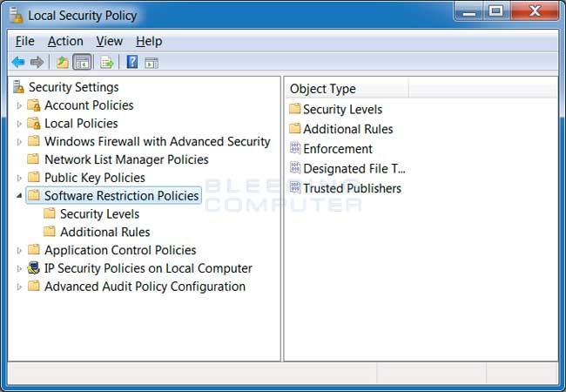566x392 pixels.
Task: Click Trusted Publishers object icon
Action: [x=295, y=187]
